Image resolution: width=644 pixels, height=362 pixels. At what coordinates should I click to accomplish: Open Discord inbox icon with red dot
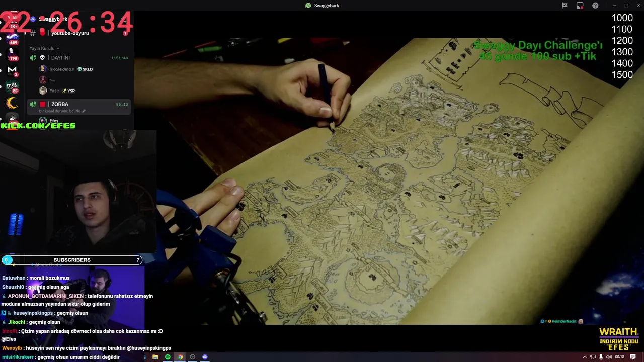580,6
